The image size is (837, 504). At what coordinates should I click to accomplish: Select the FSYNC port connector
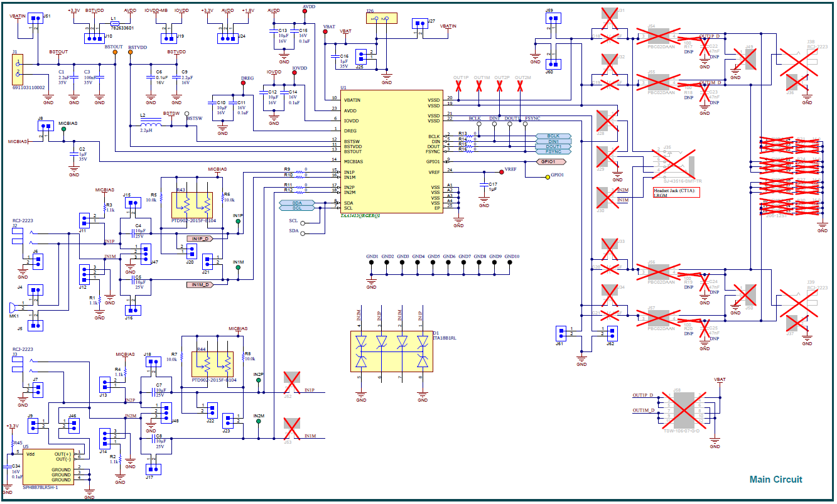553,151
